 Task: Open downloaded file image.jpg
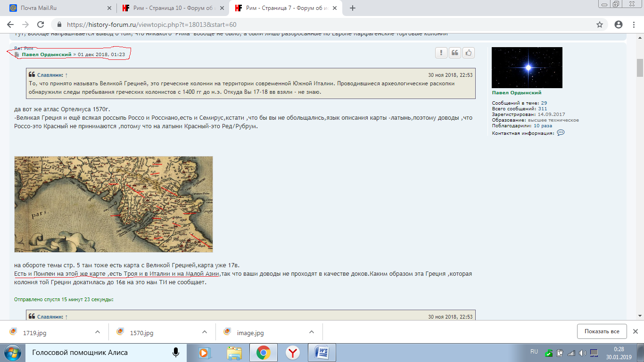click(x=250, y=333)
